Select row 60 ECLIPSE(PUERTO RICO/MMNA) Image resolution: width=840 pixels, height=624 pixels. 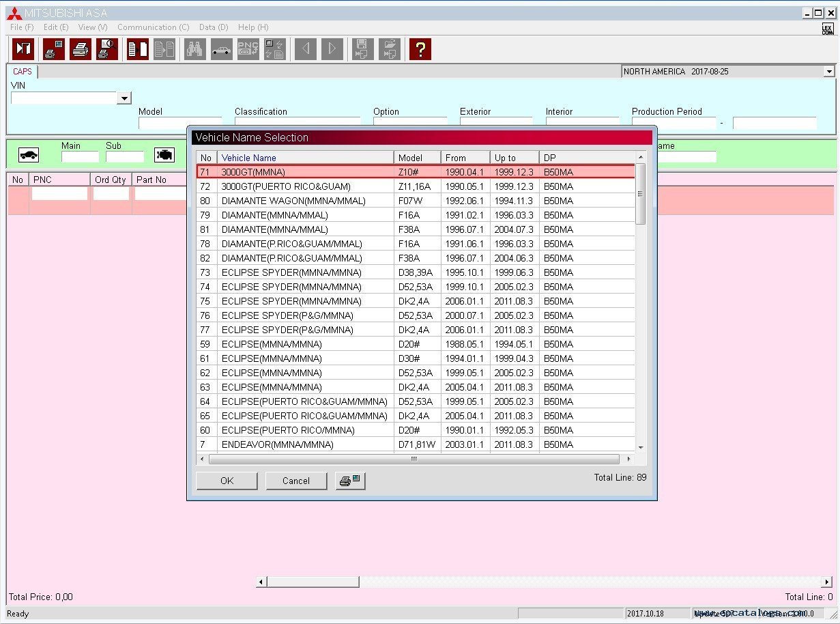[416, 430]
